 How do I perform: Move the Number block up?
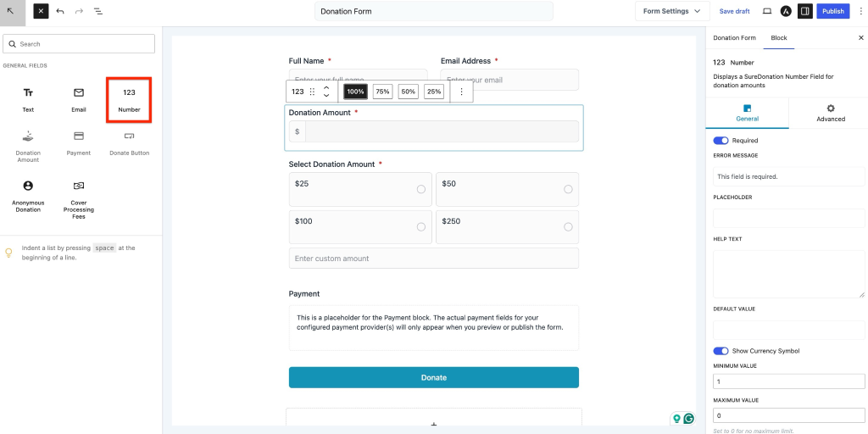tap(326, 87)
